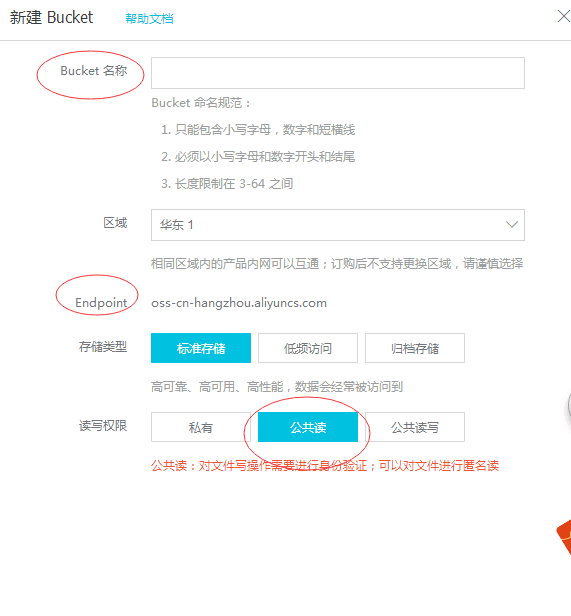Image resolution: width=571 pixels, height=616 pixels.
Task: Expand the 区域 dropdown arrow
Action: [x=511, y=224]
